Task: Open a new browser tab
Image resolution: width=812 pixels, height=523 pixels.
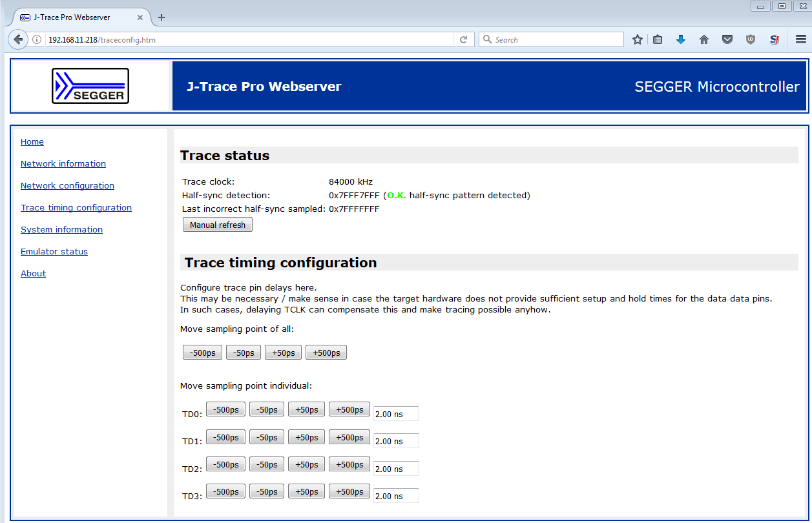Action: coord(161,17)
